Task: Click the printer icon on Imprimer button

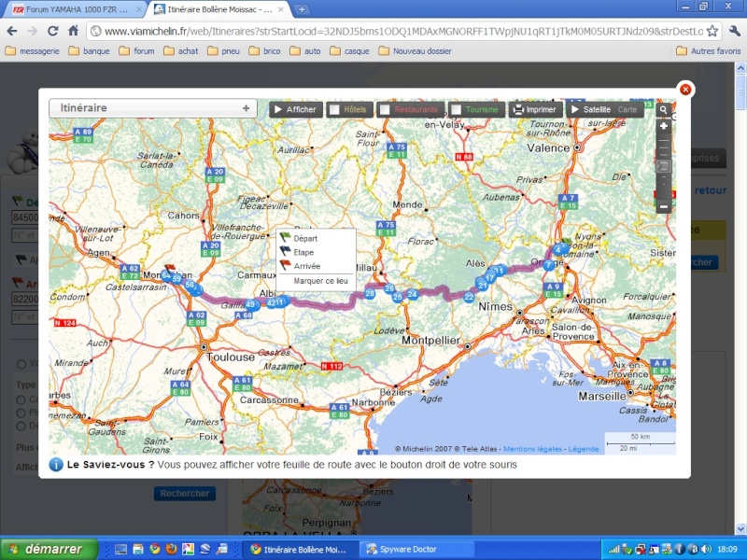Action: (x=518, y=110)
